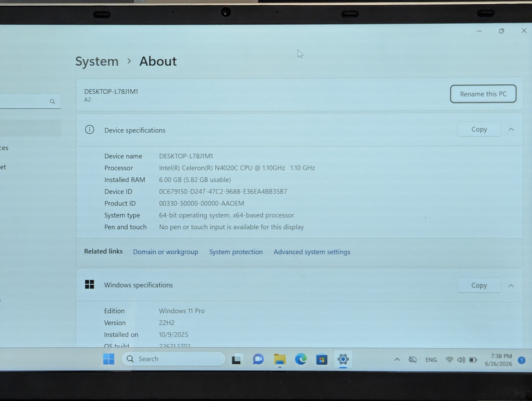Open Advanced system settings link

pyautogui.click(x=312, y=252)
